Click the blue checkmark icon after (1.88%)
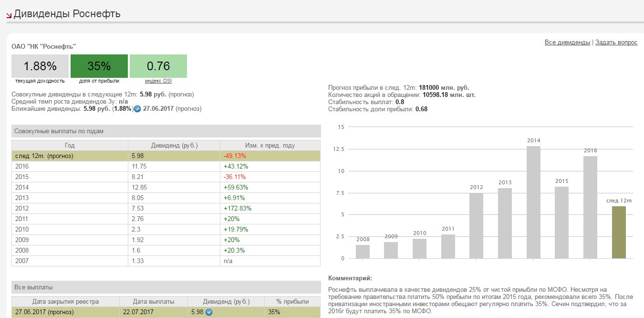This screenshot has height=318, width=644. pyautogui.click(x=137, y=109)
